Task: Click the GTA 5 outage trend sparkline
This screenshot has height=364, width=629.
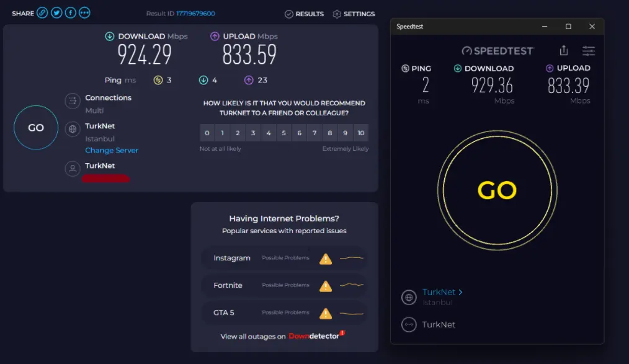Action: tap(351, 313)
